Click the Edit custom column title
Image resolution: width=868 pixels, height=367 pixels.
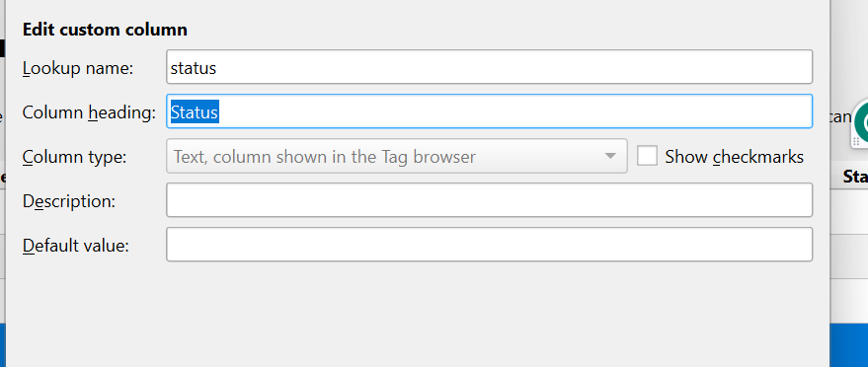pos(105,30)
